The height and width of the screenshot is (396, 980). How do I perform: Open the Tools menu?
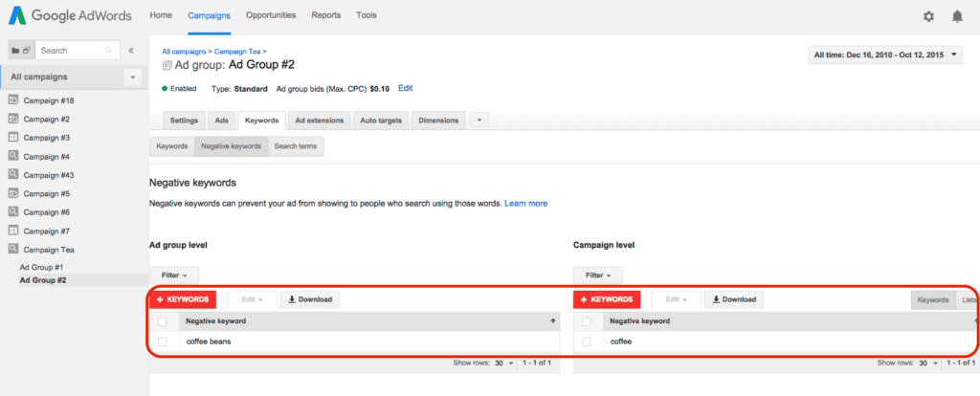click(367, 15)
